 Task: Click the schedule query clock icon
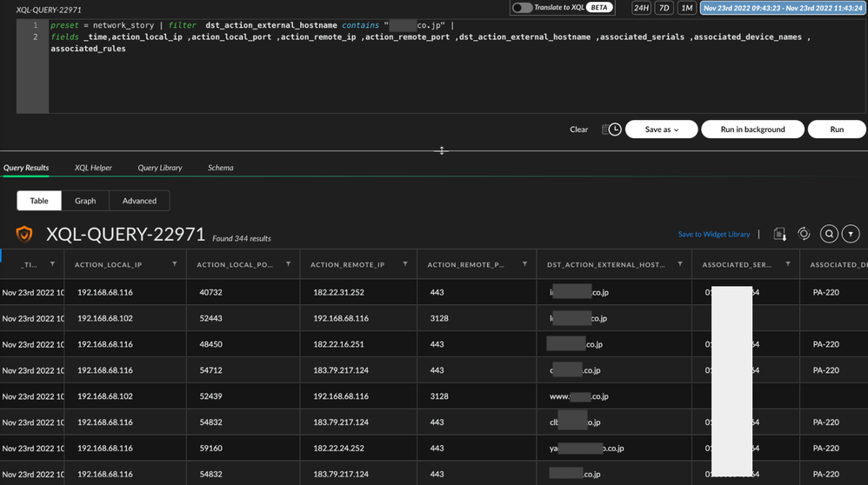point(612,130)
